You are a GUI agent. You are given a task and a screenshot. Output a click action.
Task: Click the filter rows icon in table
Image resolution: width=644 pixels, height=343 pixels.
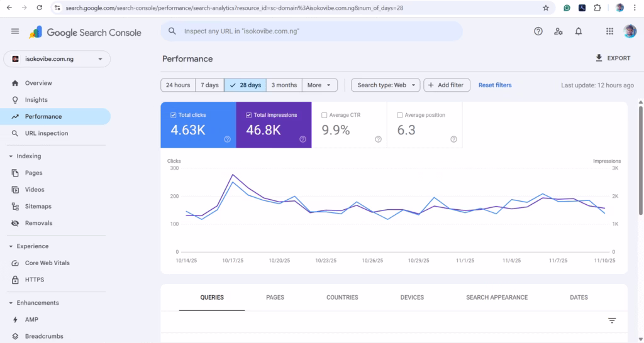pyautogui.click(x=612, y=320)
